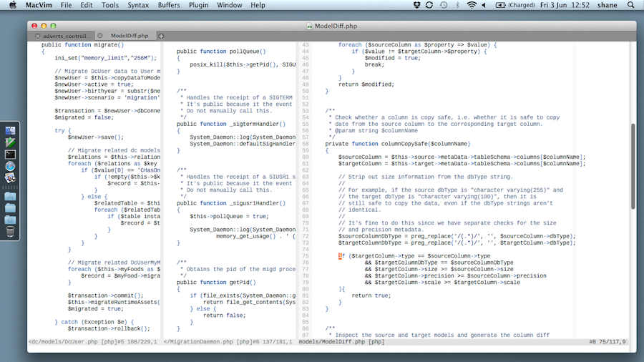The height and width of the screenshot is (362, 644).
Task: Open Spotlight search magnifier
Action: point(633,5)
